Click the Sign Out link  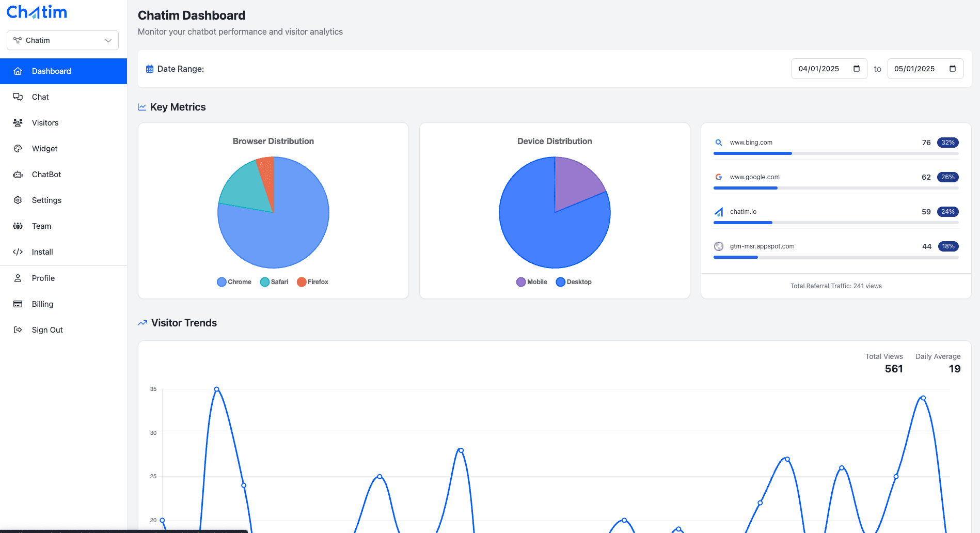click(x=47, y=330)
